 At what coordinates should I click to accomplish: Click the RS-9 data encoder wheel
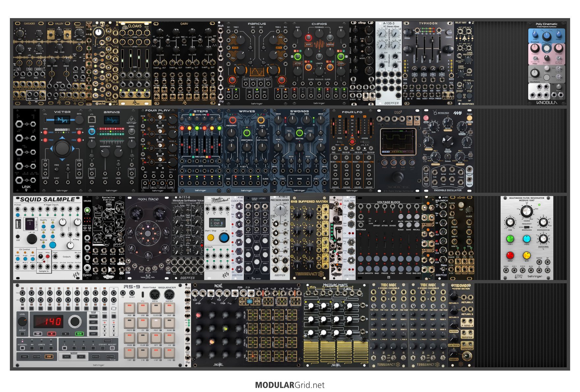click(x=75, y=322)
